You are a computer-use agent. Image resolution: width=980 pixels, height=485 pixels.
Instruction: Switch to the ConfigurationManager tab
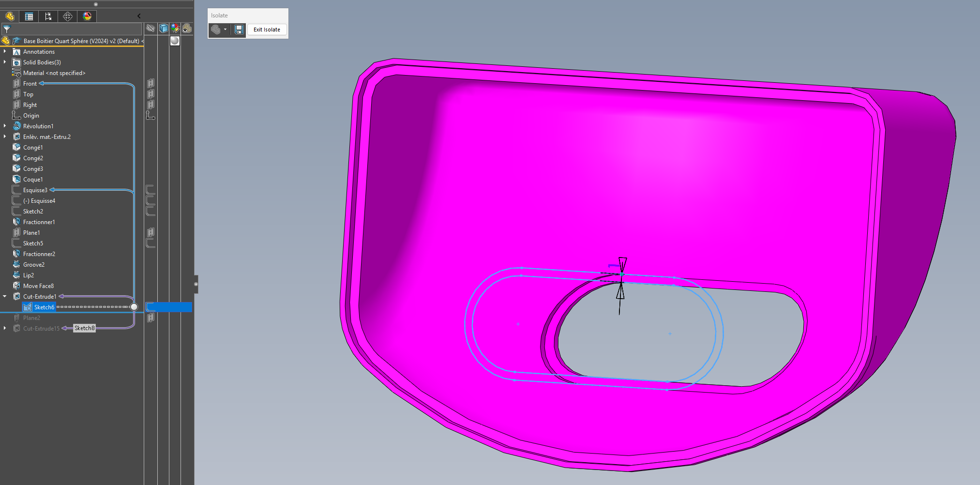point(48,16)
